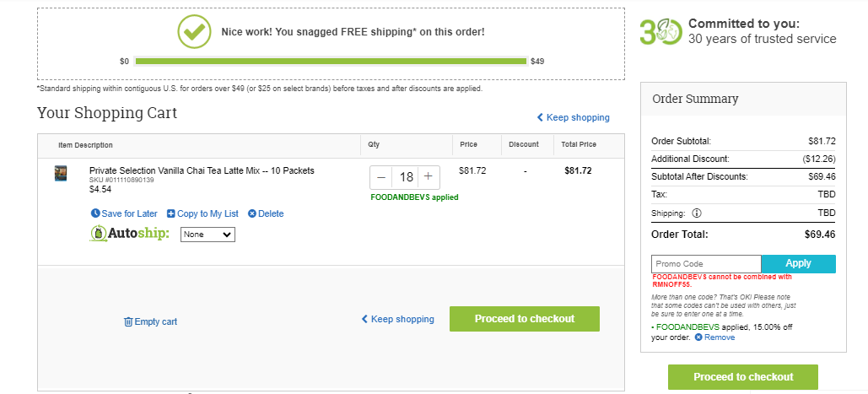The width and height of the screenshot is (868, 394).
Task: Click the Keep shopping link beside checkout
Action: tap(397, 319)
